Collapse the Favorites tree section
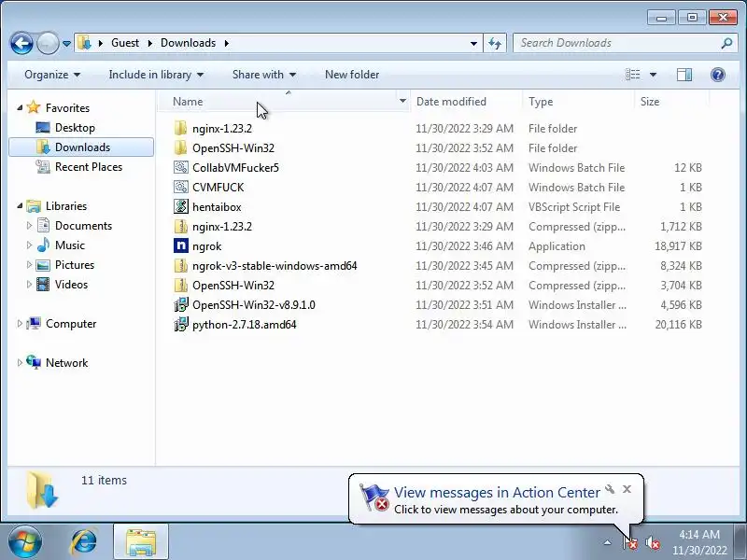This screenshot has height=560, width=747. [x=20, y=108]
